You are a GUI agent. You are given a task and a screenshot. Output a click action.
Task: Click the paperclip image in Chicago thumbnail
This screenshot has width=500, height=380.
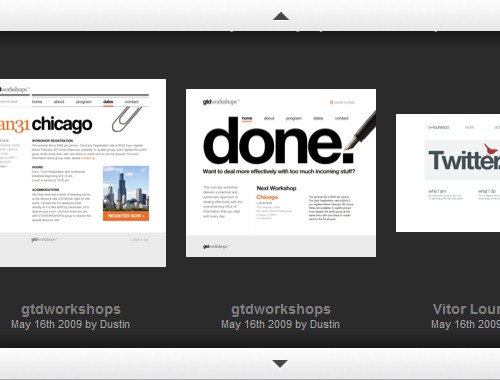tap(127, 119)
